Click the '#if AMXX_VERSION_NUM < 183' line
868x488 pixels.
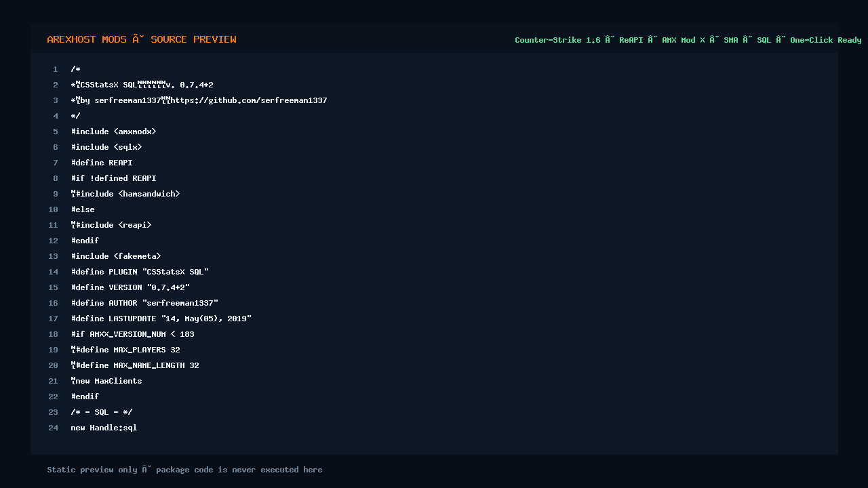(132, 334)
